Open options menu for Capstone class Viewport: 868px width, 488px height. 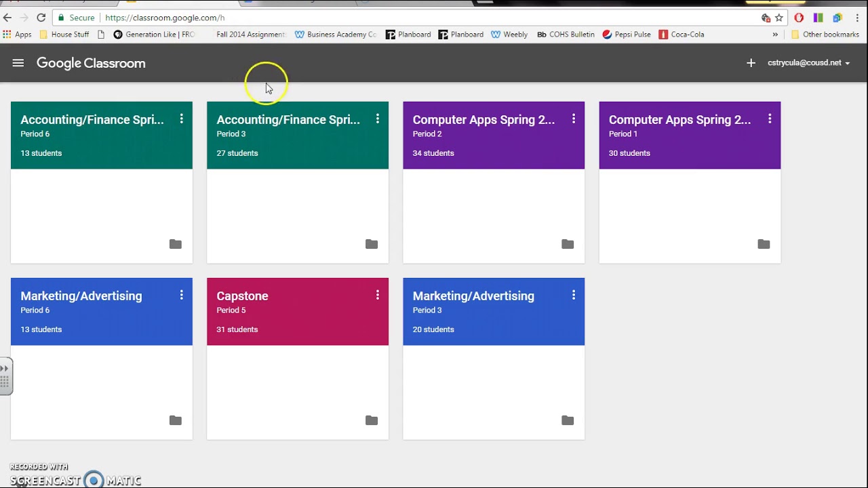[378, 296]
